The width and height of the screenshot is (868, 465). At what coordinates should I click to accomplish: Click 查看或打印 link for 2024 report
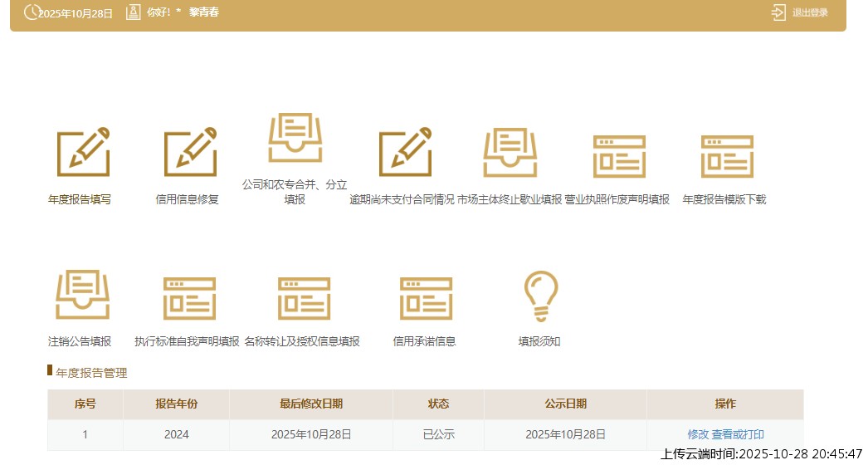pyautogui.click(x=738, y=434)
